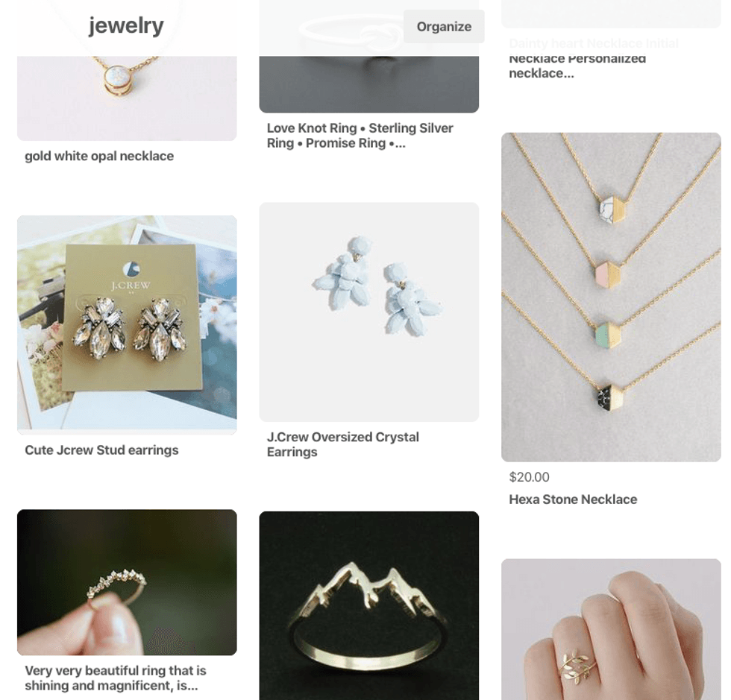Click the 'Necklace Personalized necklace...' title

pos(577,66)
